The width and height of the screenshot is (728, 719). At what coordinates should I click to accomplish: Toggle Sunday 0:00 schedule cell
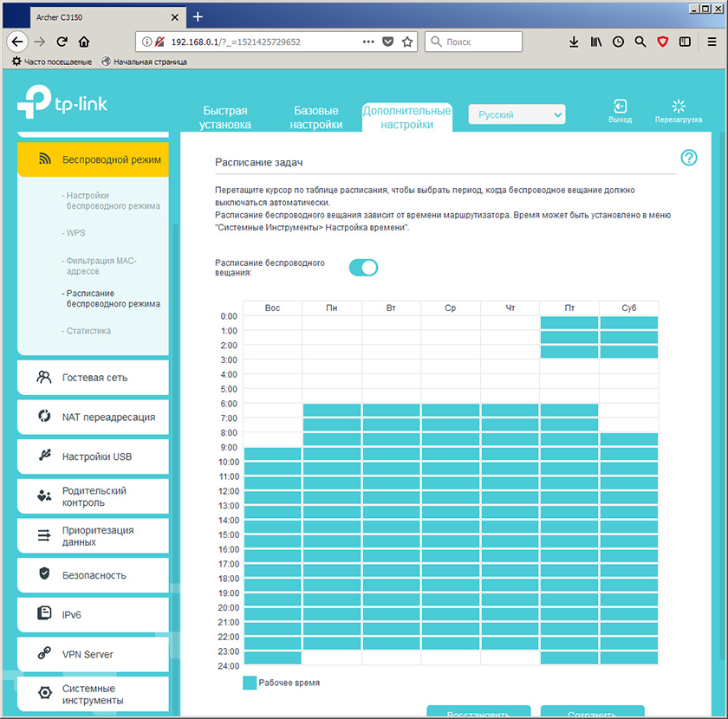click(272, 323)
